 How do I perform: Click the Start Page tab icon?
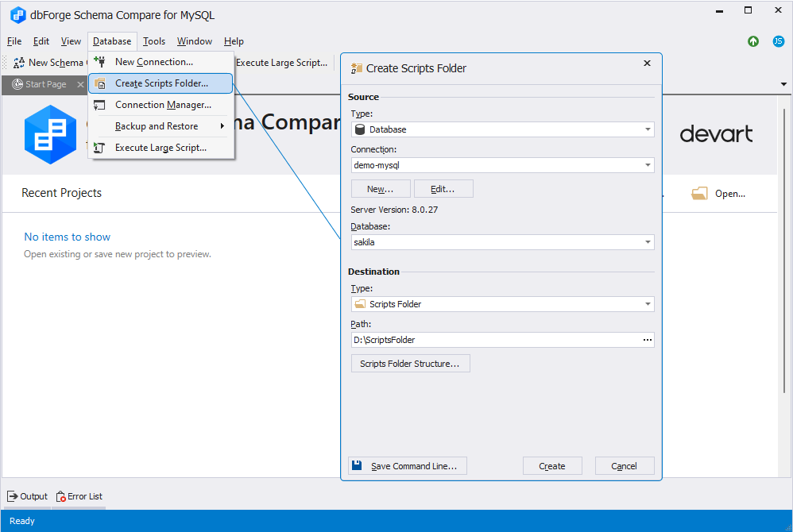(17, 84)
